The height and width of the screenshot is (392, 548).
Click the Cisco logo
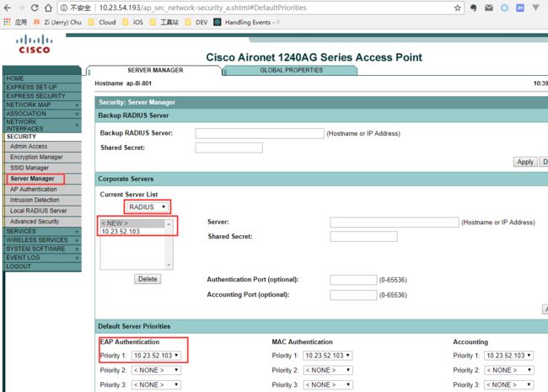click(35, 44)
